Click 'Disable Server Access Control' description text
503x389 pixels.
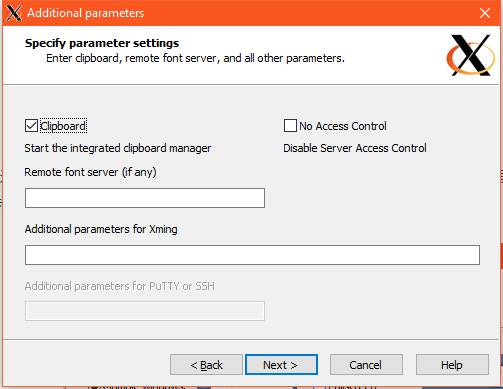tap(355, 148)
